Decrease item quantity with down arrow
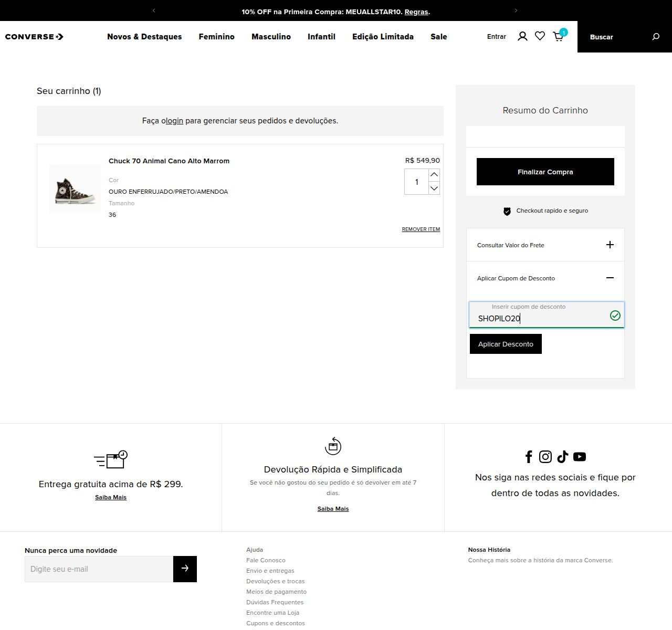Viewport: 672px width, 630px height. point(434,188)
